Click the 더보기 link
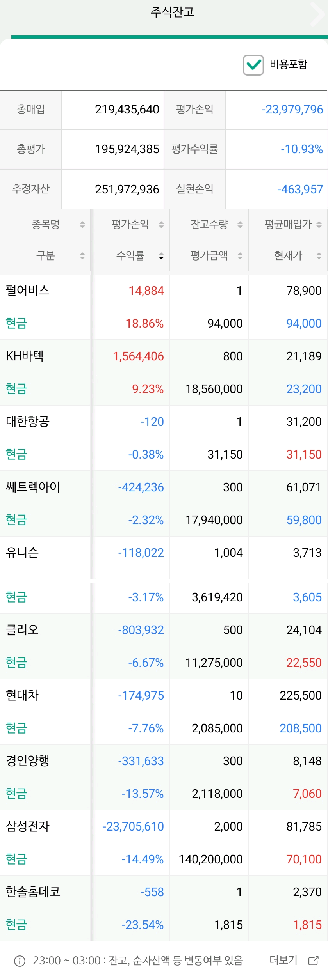This screenshot has height=980, width=328. pos(283,960)
